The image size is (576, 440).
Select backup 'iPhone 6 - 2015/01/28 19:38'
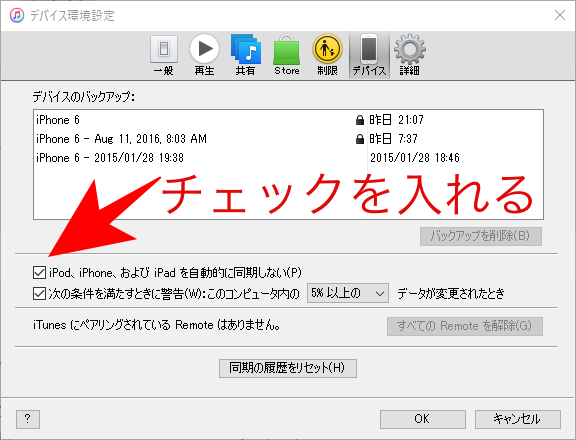pyautogui.click(x=288, y=158)
